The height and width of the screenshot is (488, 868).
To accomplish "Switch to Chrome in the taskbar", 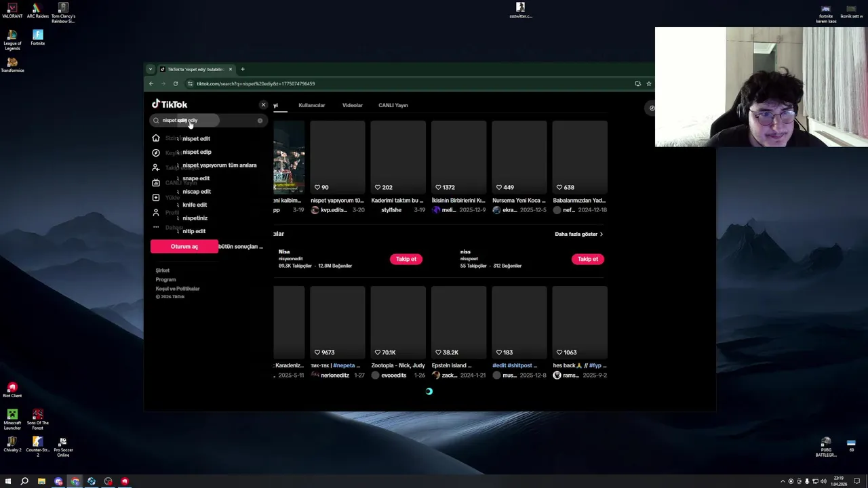I will click(x=75, y=481).
